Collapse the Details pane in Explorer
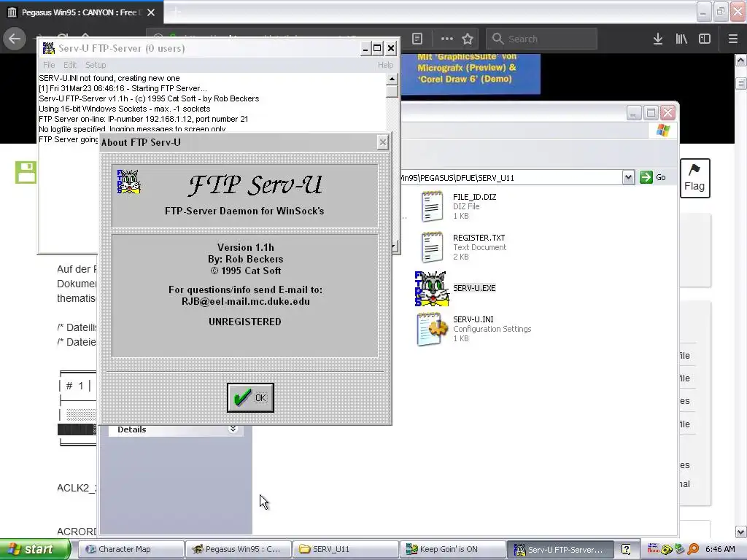Screen dimensions: 747x560 [x=233, y=429]
